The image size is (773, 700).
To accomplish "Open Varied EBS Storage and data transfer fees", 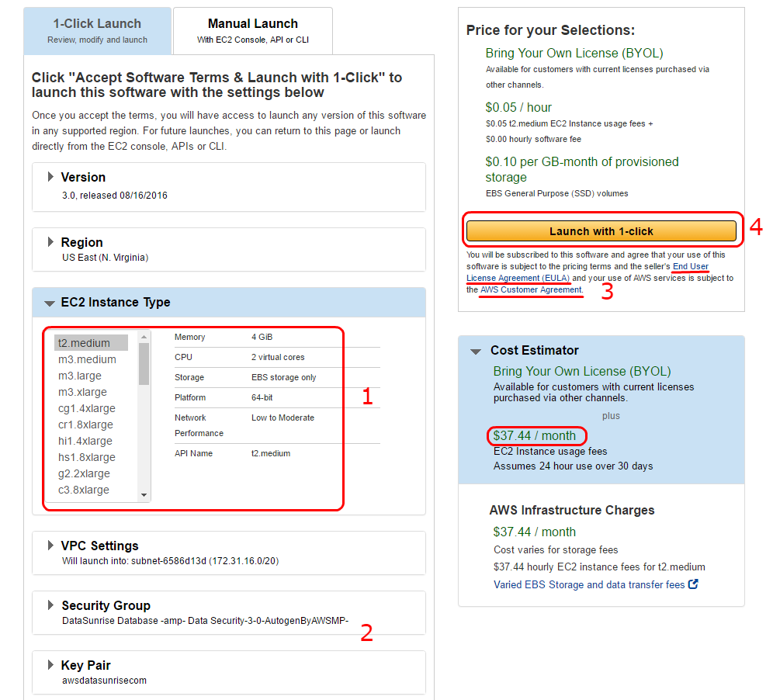I will pyautogui.click(x=589, y=584).
